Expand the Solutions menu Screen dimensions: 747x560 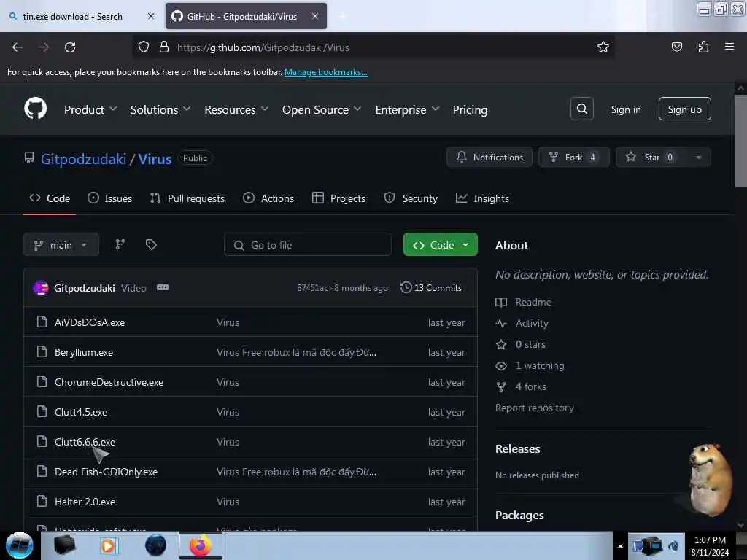tap(160, 109)
